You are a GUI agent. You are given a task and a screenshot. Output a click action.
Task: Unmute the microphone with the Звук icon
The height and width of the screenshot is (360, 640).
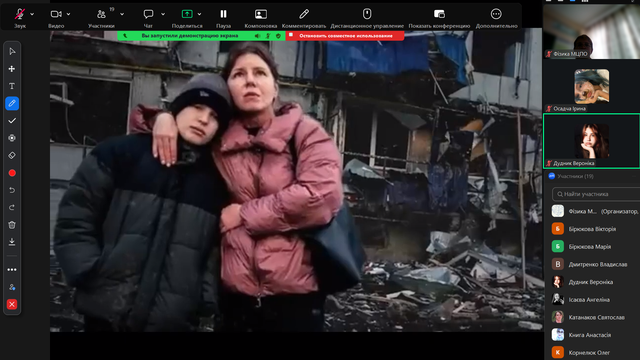[20, 14]
